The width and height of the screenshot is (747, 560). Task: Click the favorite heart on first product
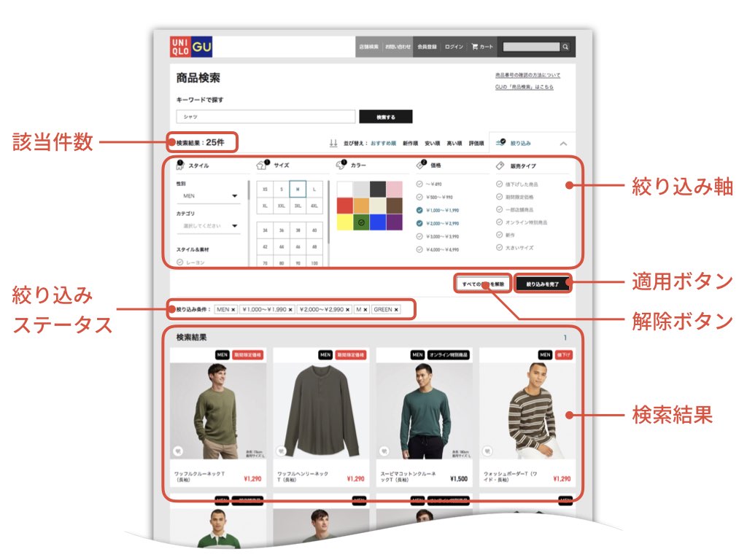click(178, 451)
